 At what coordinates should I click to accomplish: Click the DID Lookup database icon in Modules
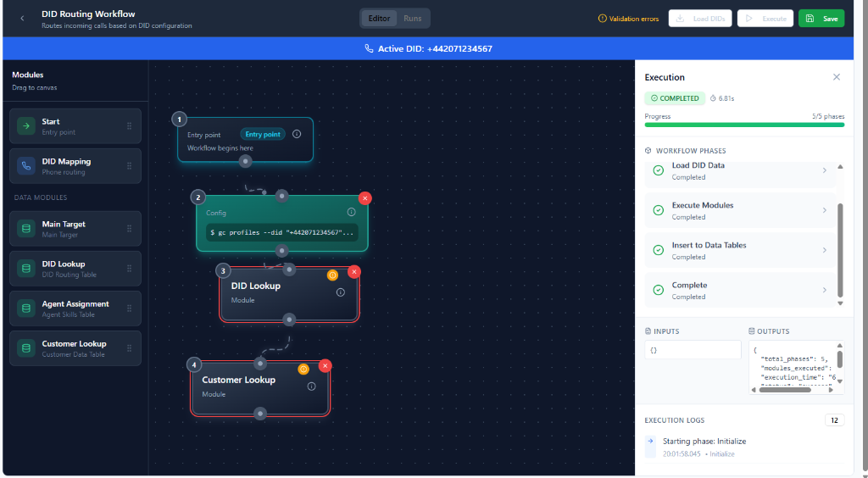click(25, 269)
